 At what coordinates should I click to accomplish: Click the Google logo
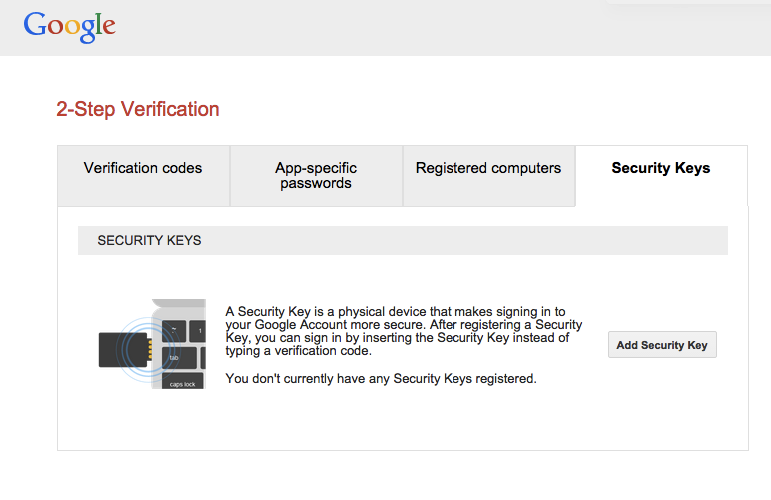(69, 27)
